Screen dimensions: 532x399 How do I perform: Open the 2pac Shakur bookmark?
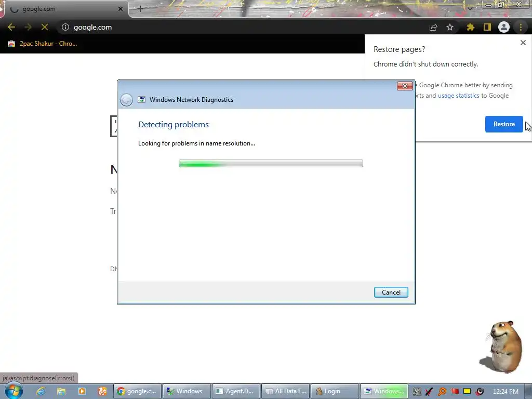click(x=43, y=44)
